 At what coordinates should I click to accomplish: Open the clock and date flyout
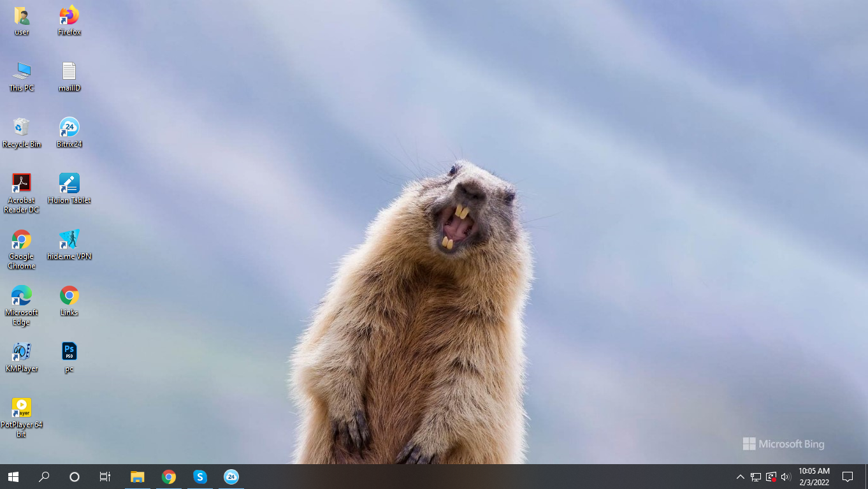814,477
